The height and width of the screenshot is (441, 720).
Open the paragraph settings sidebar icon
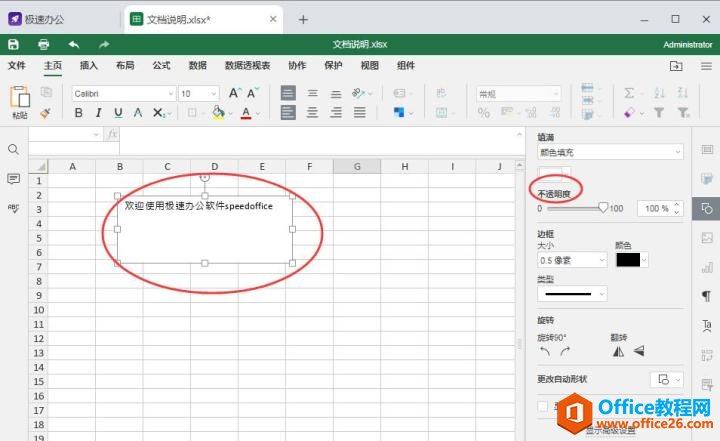(707, 296)
